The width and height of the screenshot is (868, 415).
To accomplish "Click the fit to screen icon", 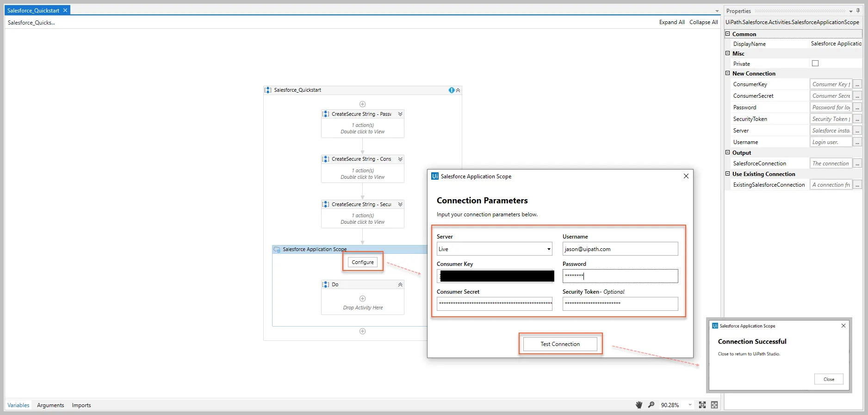I will [702, 405].
